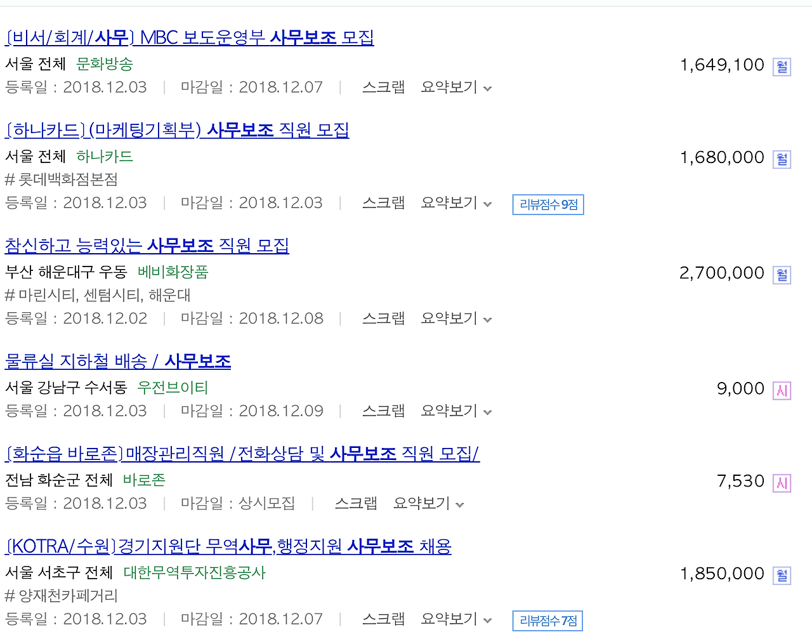The width and height of the screenshot is (812, 644).
Task: Visit the 바로존 company link
Action: (145, 480)
